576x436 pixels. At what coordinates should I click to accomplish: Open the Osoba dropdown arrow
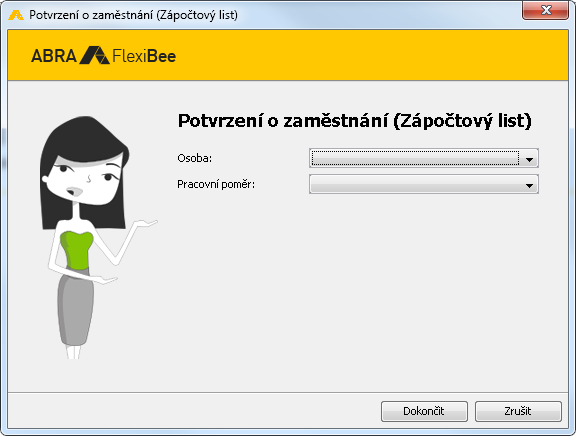529,159
